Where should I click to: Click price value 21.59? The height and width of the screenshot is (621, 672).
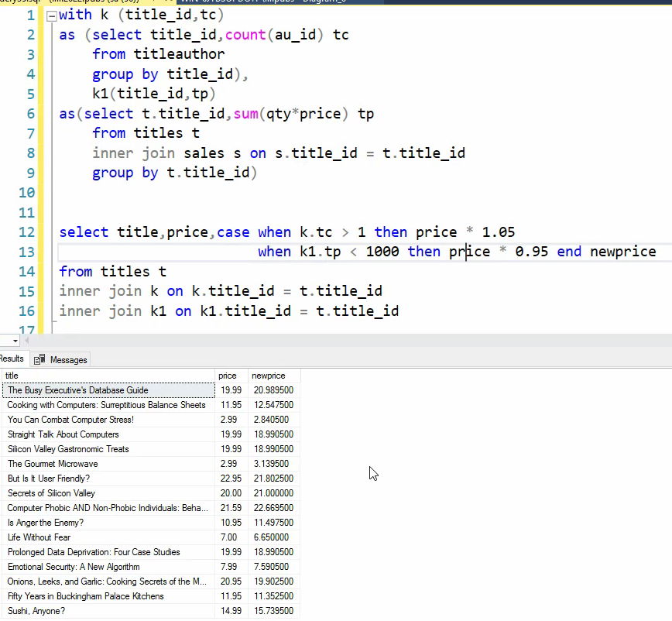point(231,508)
